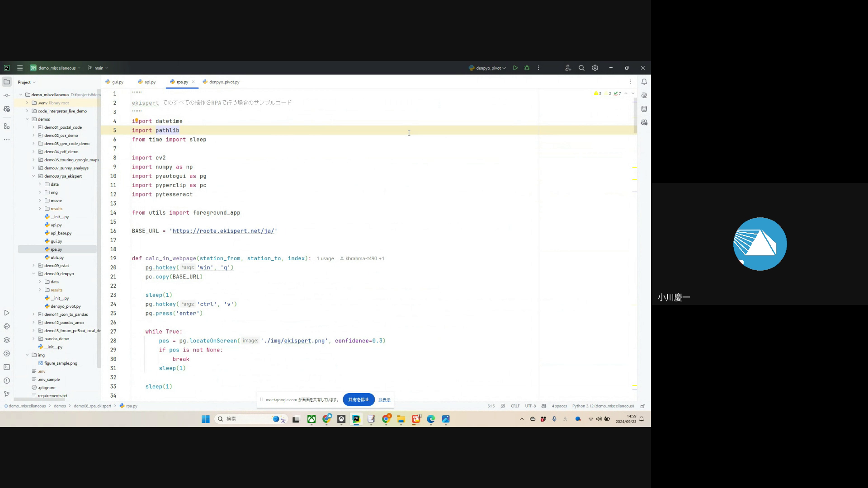The image size is (868, 488).
Task: Click the editor vertical scrollbar thumb
Action: click(x=635, y=115)
